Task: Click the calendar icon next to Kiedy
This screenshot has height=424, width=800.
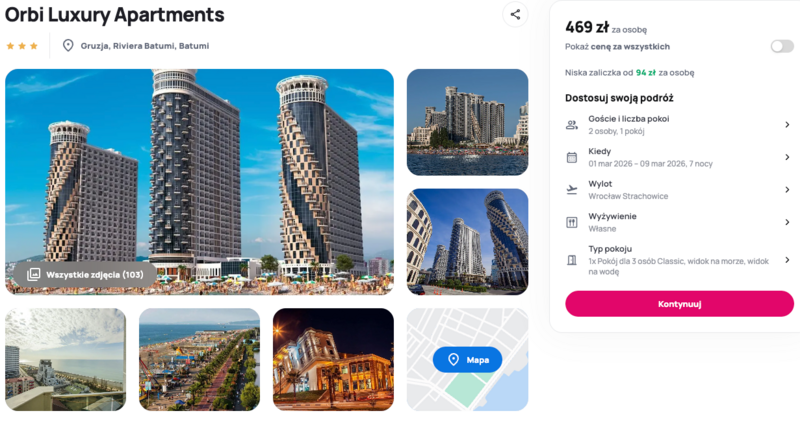Action: pos(572,157)
